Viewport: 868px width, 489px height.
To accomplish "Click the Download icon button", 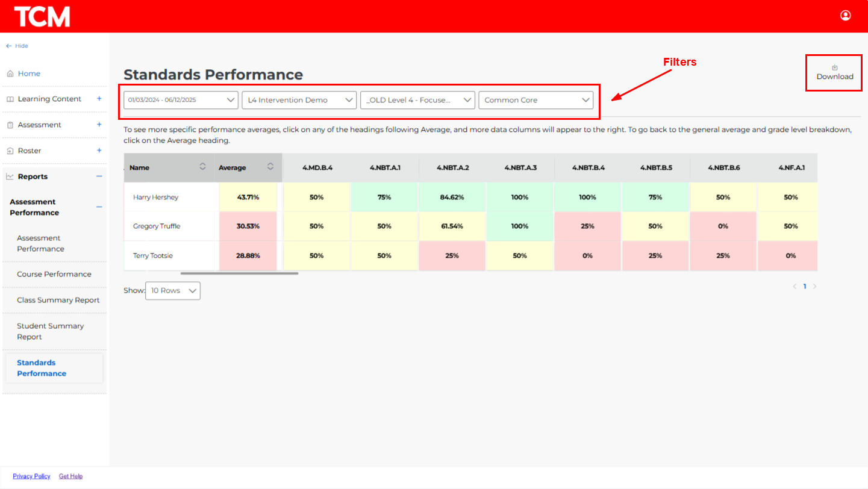I will (x=834, y=68).
